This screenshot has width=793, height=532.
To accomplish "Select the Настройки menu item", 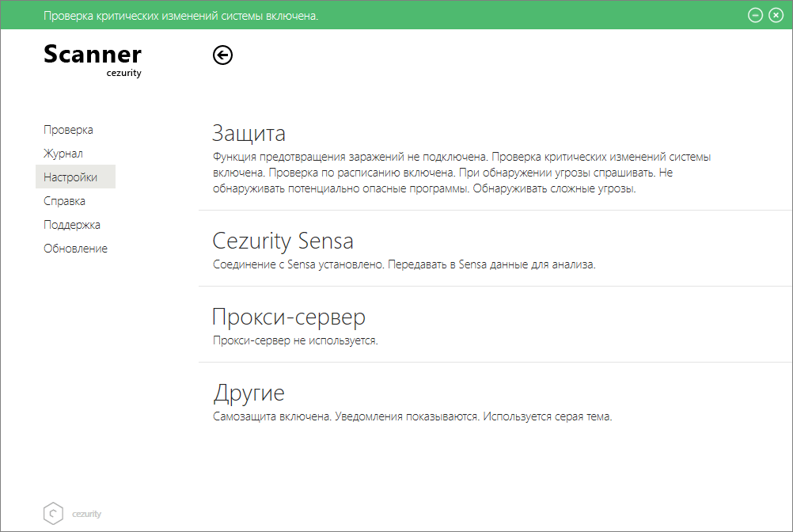I will 75,177.
